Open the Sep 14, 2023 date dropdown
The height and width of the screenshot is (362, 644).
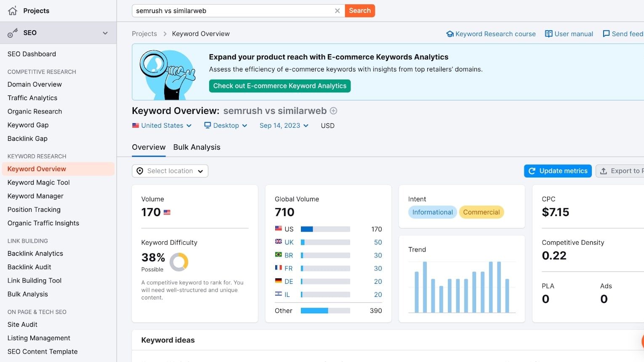coord(284,126)
